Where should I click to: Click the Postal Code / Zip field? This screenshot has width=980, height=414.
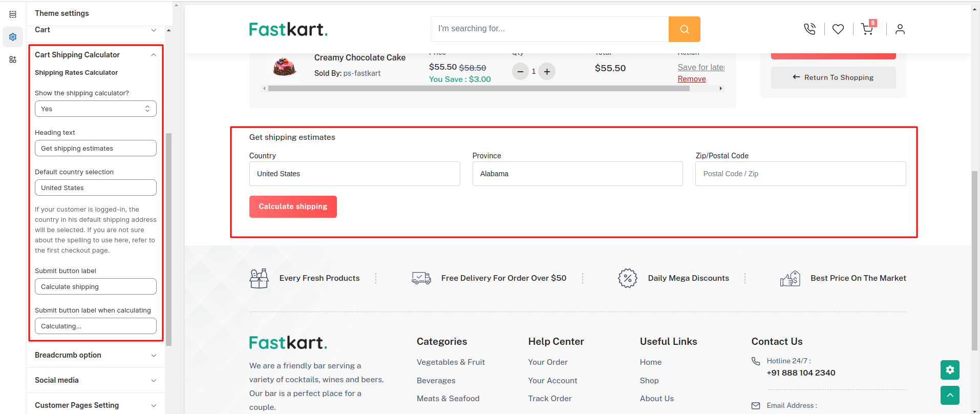[800, 174]
